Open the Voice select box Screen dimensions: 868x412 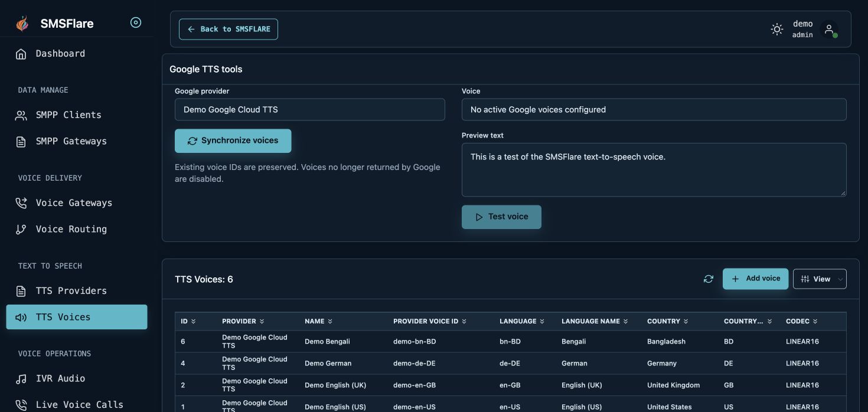tap(654, 110)
